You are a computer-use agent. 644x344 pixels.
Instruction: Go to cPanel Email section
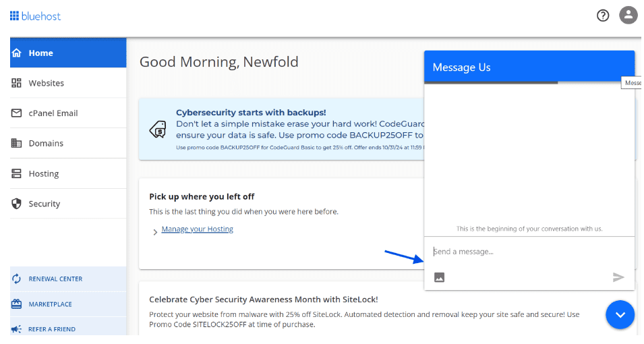[68, 113]
